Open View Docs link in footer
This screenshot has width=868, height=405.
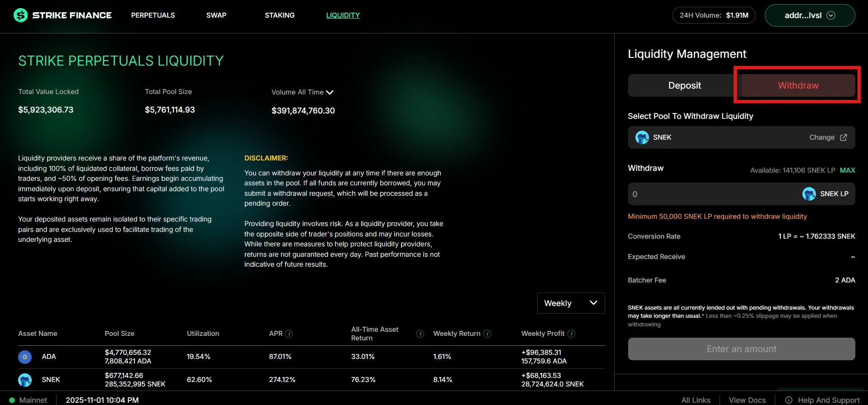pyautogui.click(x=747, y=400)
